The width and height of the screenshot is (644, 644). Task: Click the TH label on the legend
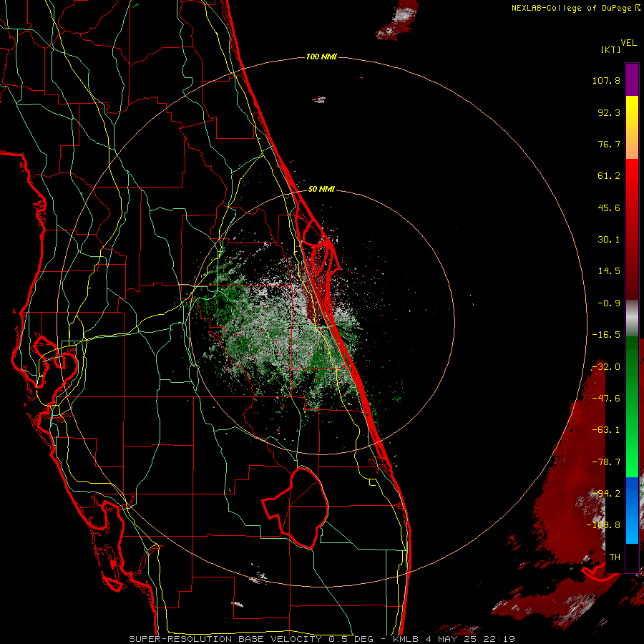point(615,557)
